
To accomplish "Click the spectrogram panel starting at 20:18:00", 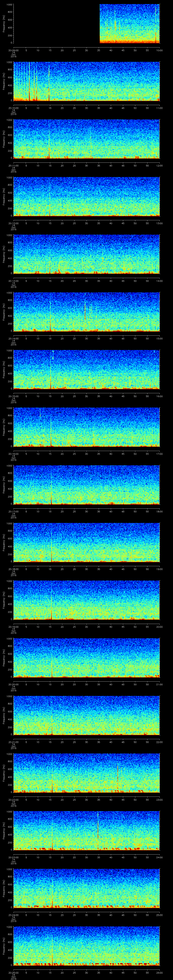I will pyautogui.click(x=87, y=543).
